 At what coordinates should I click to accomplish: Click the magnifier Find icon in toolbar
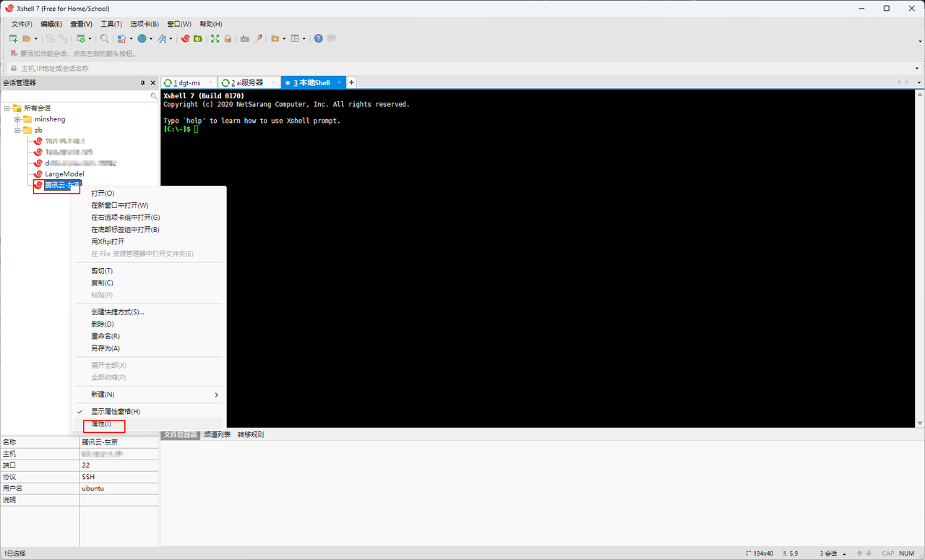pyautogui.click(x=105, y=38)
